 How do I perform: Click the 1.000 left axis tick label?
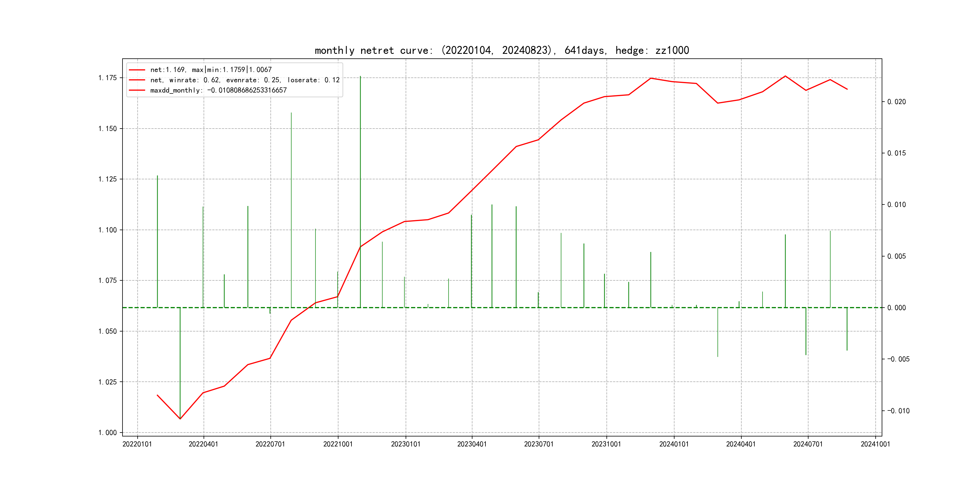tap(107, 433)
